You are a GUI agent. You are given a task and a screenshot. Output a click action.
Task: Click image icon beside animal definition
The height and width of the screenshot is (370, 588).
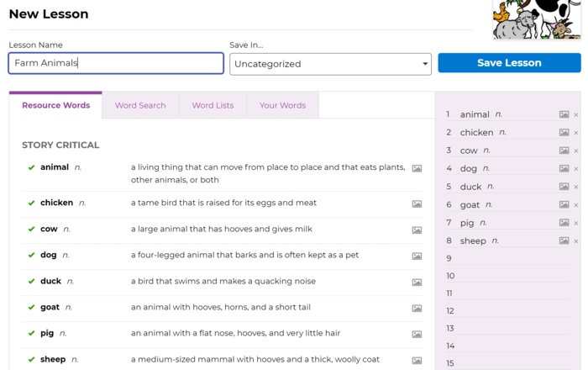point(417,168)
